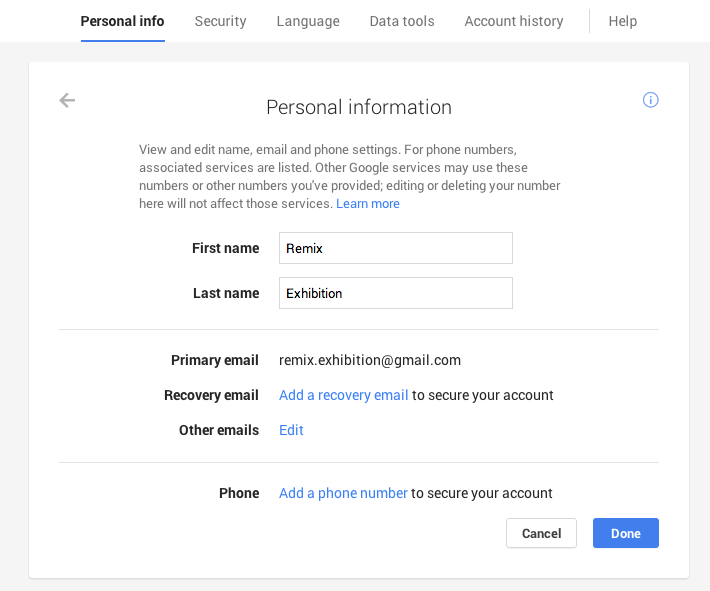Focus the Last name input field

pyautogui.click(x=395, y=293)
